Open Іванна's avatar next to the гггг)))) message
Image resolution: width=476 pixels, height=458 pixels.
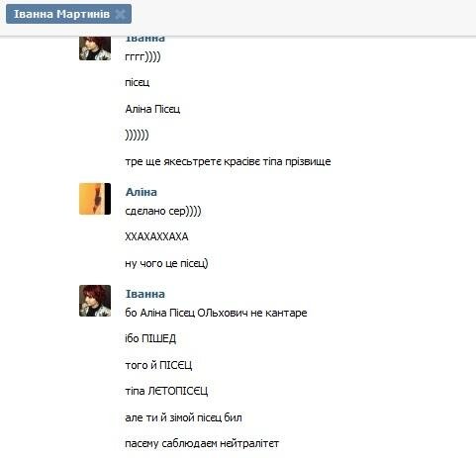[x=95, y=48]
